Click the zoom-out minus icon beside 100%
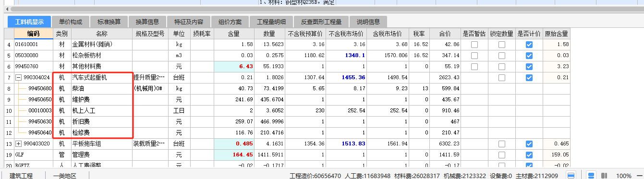Image resolution: width=644 pixels, height=179 pixels. pos(640,176)
